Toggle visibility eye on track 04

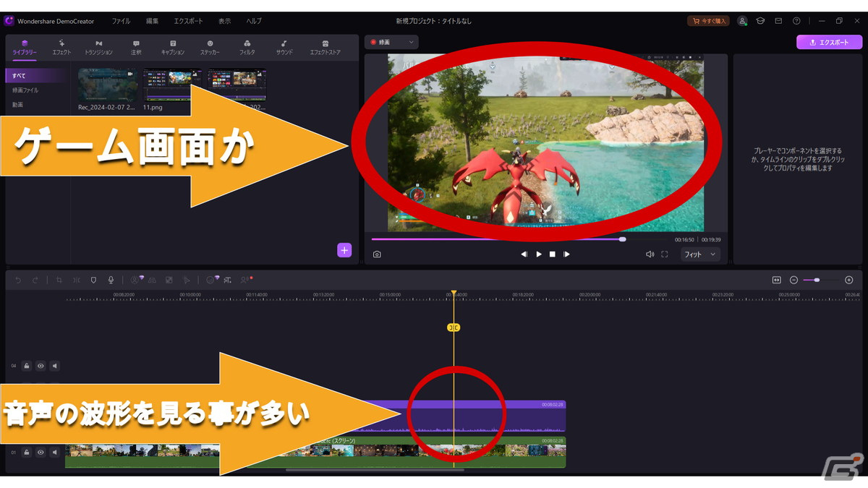pyautogui.click(x=41, y=366)
